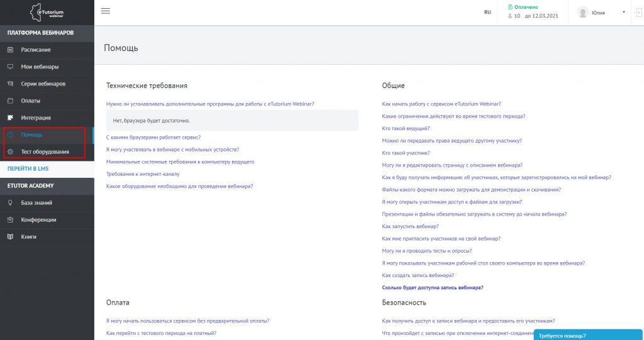Expand question 'Кто такой ведущий?'
Image resolution: width=644 pixels, height=340 pixels.
click(x=406, y=128)
